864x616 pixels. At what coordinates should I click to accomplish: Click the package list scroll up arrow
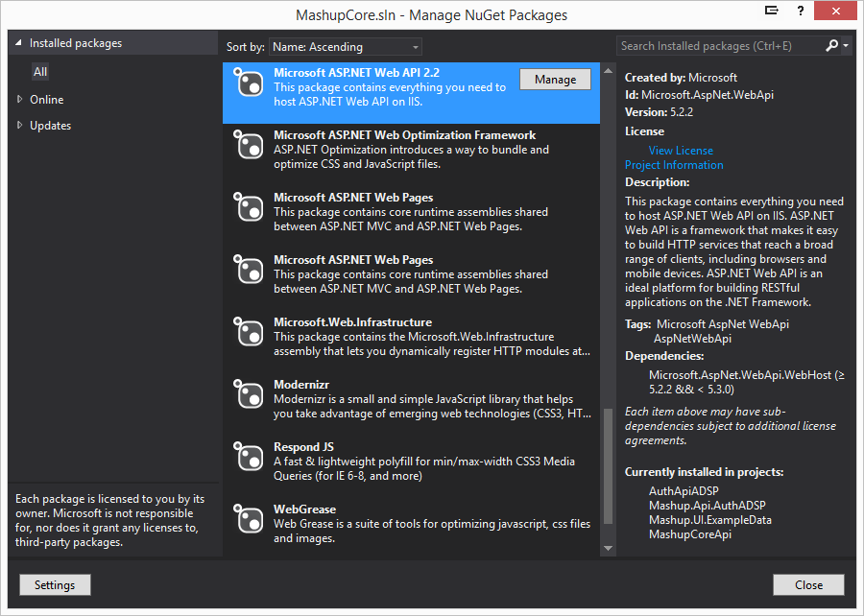click(x=609, y=70)
